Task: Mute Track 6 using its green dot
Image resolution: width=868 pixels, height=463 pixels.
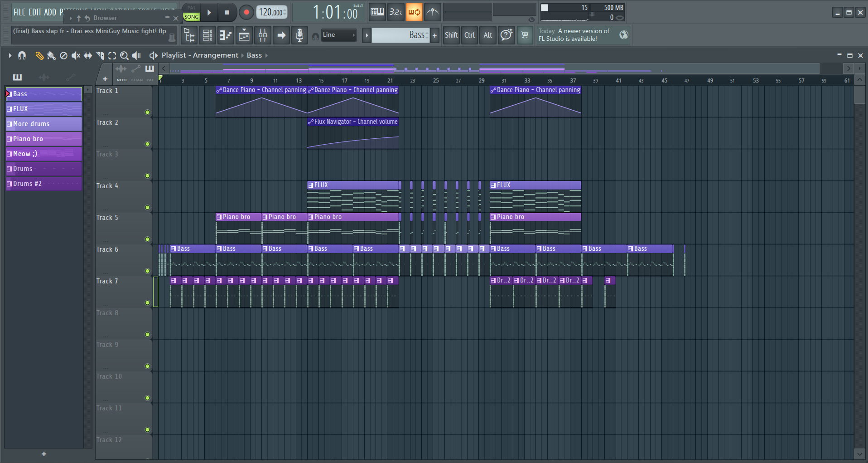Action: [147, 271]
